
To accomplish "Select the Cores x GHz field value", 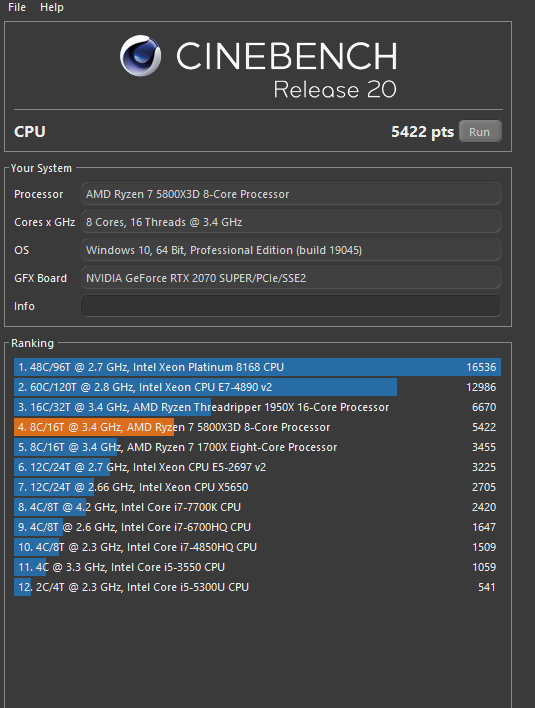I will pyautogui.click(x=291, y=222).
